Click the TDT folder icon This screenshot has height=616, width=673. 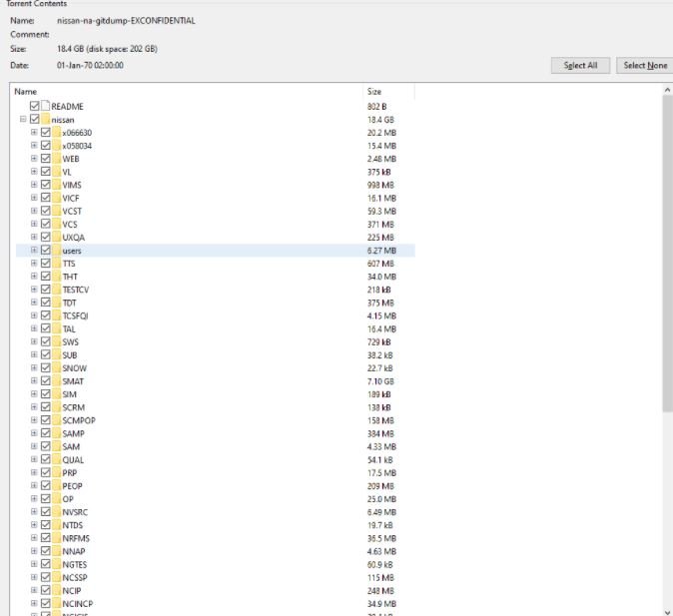56,303
